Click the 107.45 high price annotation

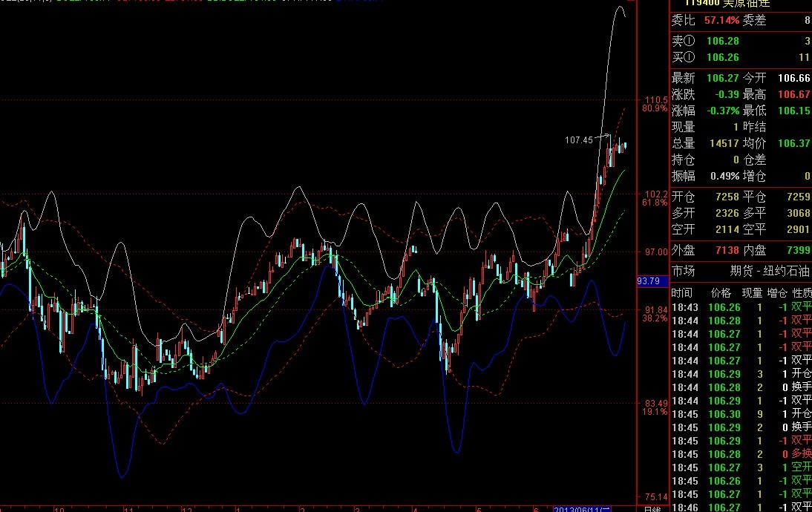[578, 140]
